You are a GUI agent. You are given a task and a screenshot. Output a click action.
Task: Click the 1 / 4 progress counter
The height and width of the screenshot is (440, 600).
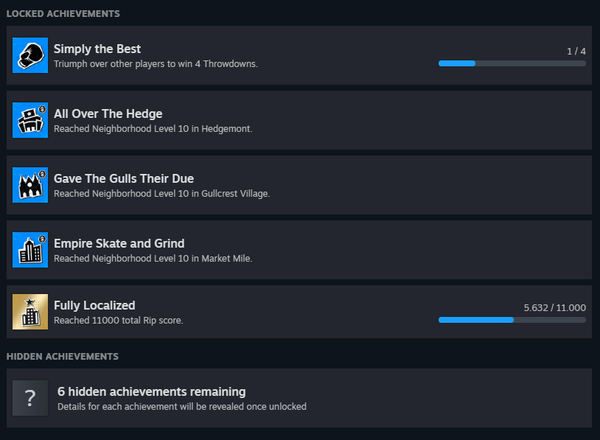tap(576, 50)
